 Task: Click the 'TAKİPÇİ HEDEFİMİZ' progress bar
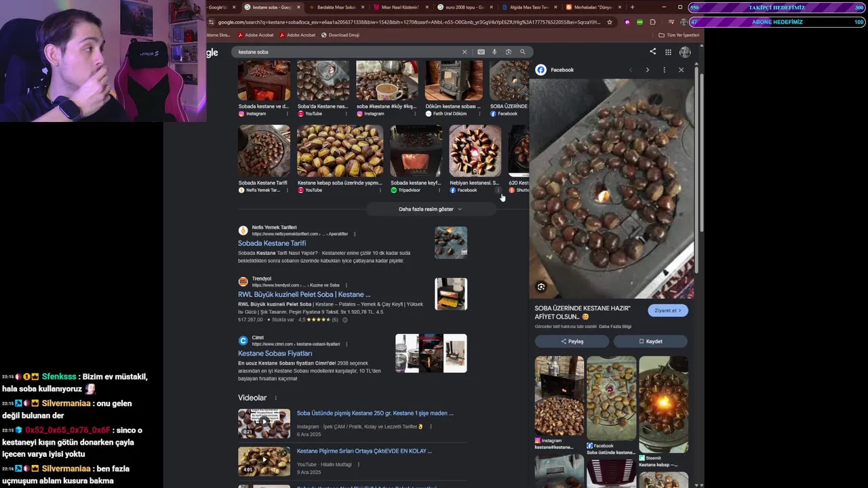pos(777,7)
